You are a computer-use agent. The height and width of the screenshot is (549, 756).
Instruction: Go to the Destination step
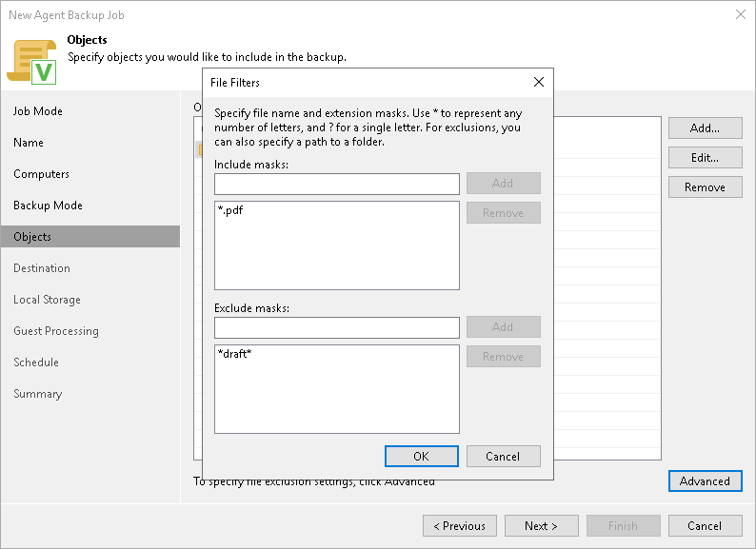[42, 268]
